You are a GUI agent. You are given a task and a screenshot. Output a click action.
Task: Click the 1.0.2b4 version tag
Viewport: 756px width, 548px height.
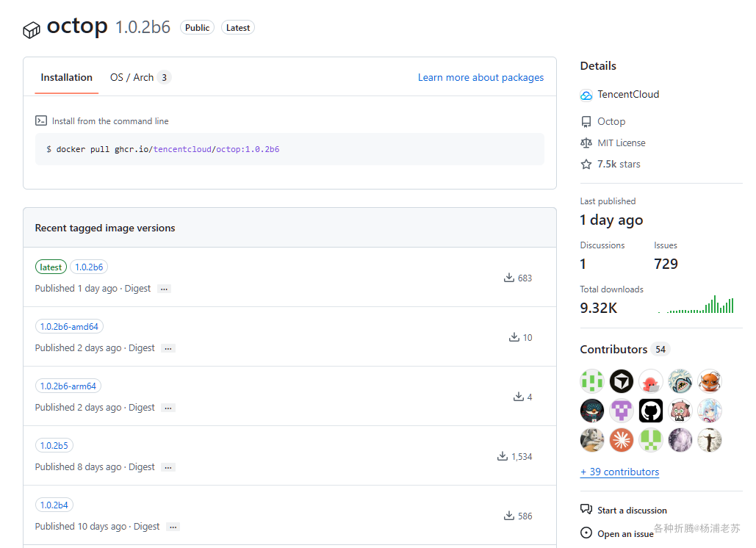[54, 505]
